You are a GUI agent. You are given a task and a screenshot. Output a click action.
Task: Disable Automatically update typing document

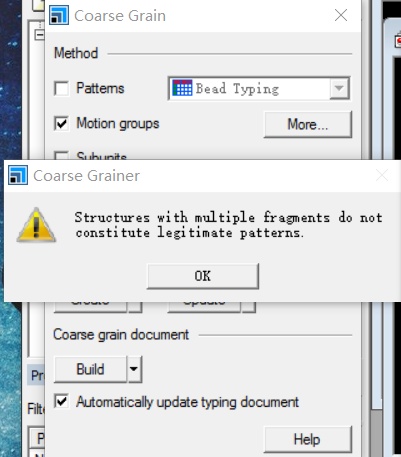(62, 401)
